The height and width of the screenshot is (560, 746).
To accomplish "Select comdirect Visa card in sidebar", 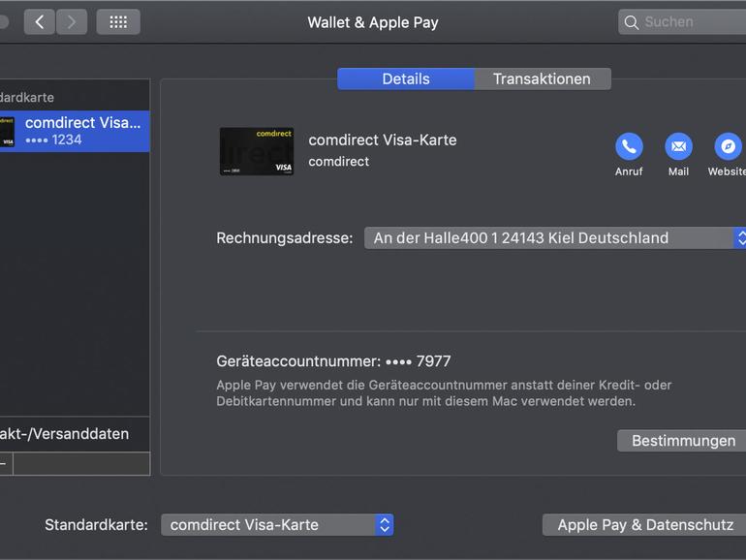I will 75,132.
